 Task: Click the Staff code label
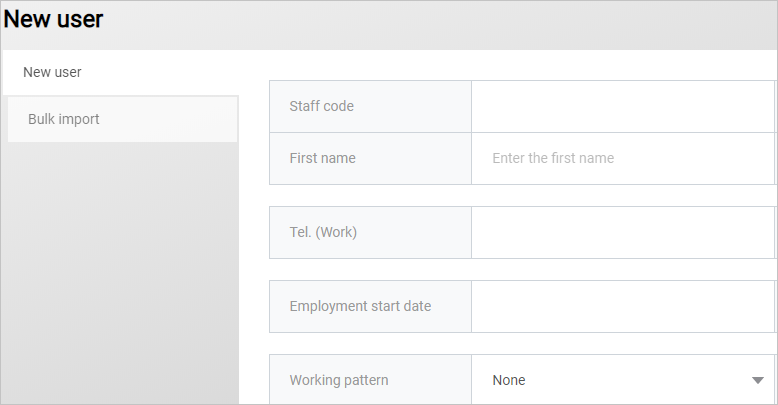click(321, 106)
